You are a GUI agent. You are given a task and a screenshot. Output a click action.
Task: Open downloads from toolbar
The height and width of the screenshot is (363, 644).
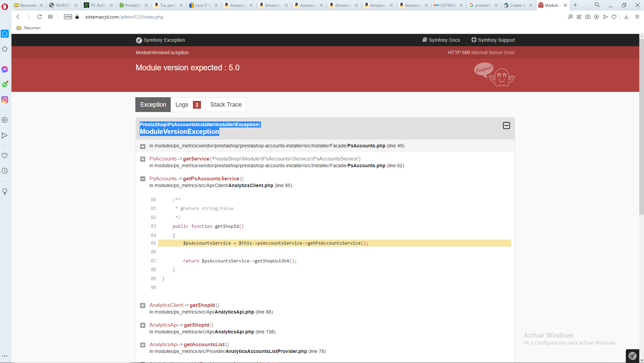coord(626,17)
